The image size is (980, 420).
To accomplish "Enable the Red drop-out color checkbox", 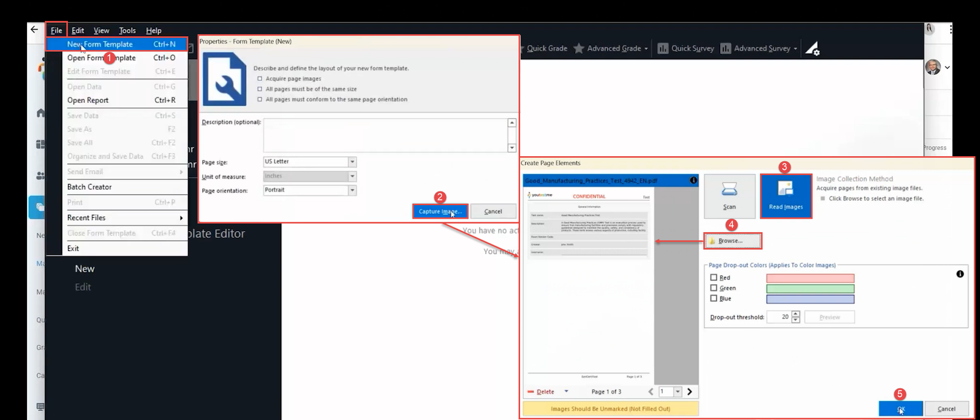I will (x=714, y=278).
